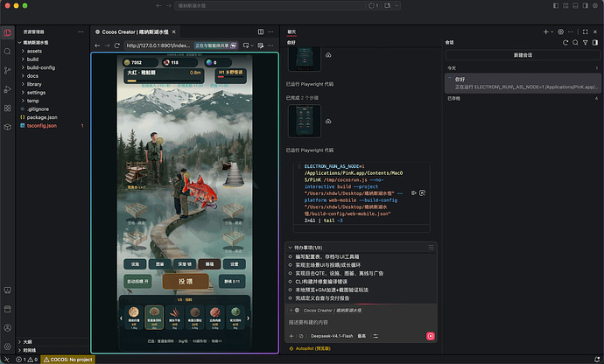Expand the docs folder

[x=53, y=76]
